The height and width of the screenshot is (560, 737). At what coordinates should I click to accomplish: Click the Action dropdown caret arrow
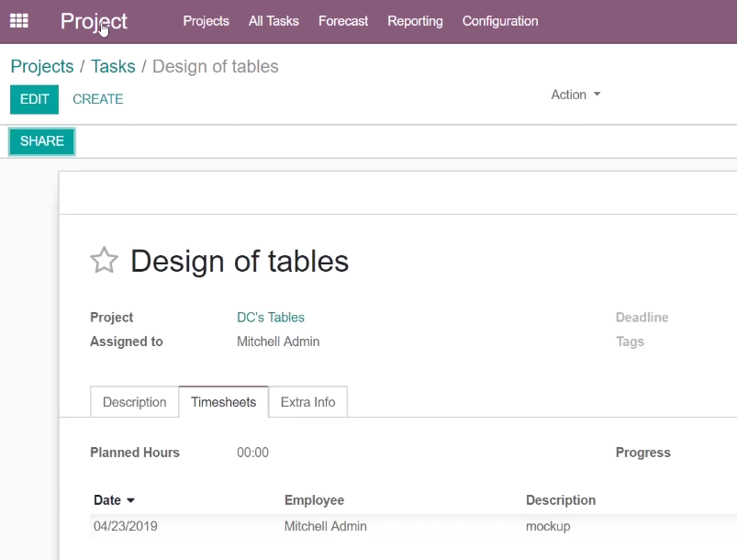(597, 94)
